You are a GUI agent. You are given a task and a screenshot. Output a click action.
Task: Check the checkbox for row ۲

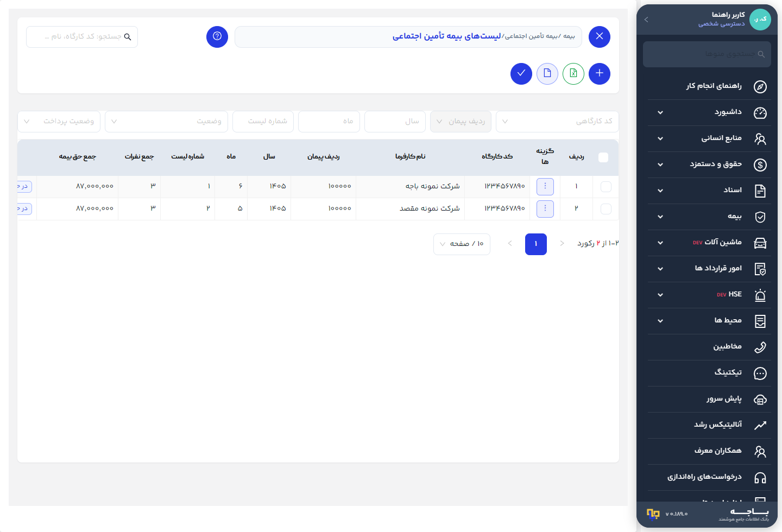606,209
